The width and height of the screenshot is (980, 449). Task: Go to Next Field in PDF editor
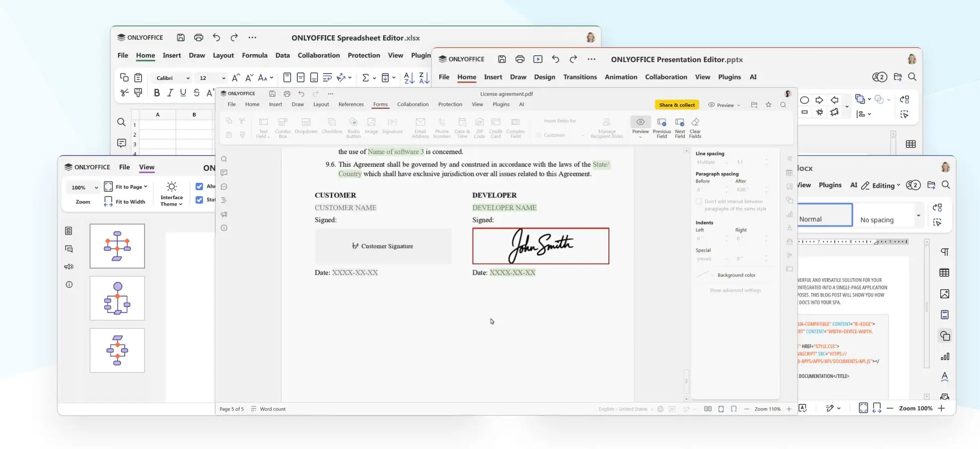click(680, 128)
